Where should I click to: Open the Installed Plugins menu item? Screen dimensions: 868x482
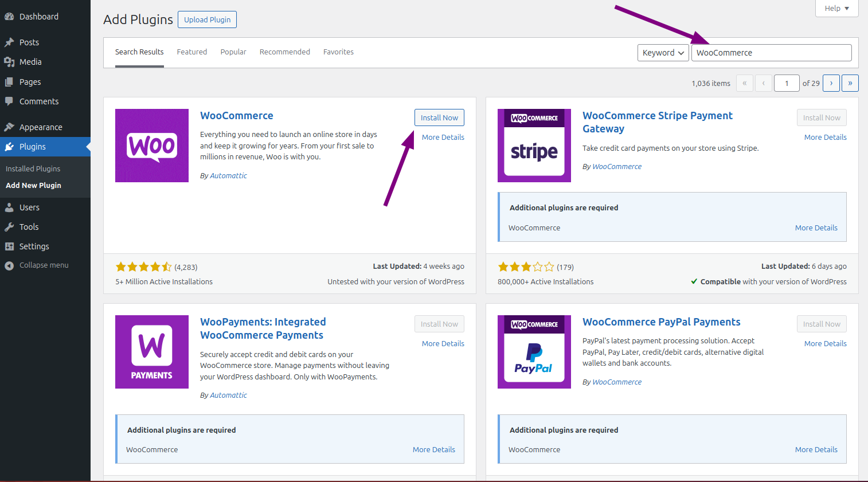(33, 168)
